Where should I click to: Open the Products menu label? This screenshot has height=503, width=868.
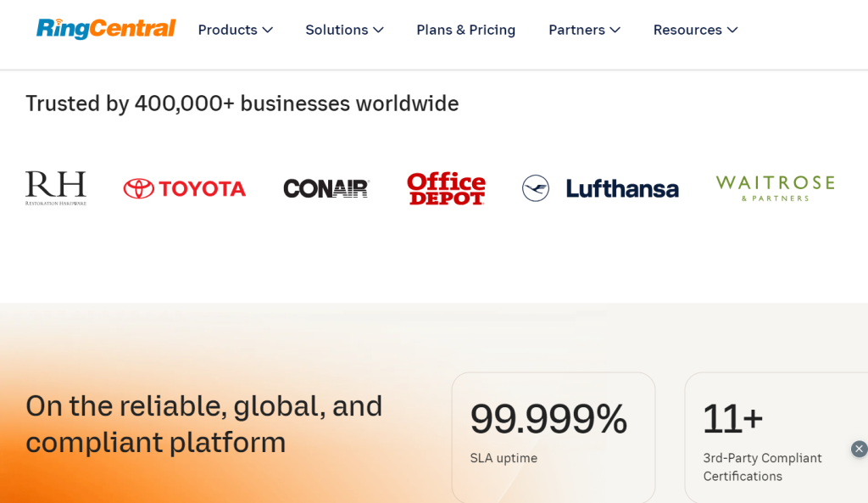(x=227, y=30)
